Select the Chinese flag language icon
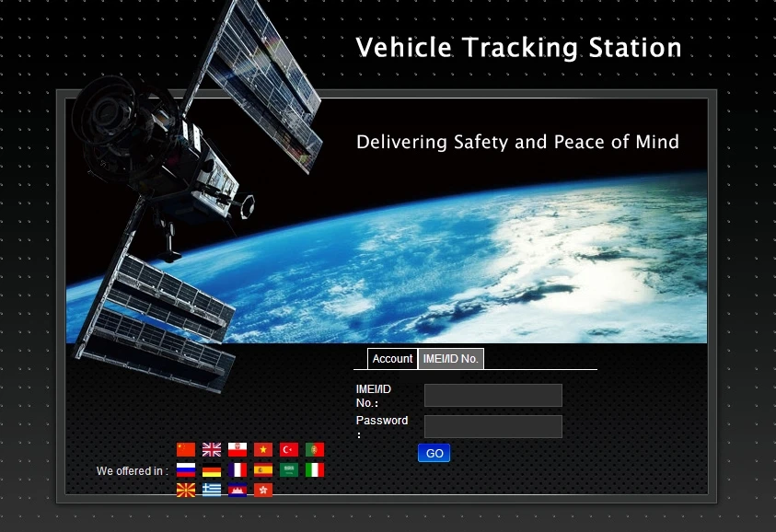This screenshot has height=532, width=776. pos(184,449)
